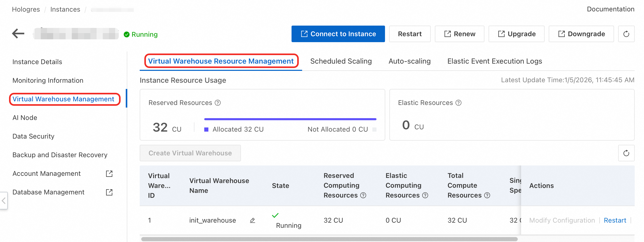The image size is (644, 242).
Task: Open Database Management external link
Action: click(109, 192)
